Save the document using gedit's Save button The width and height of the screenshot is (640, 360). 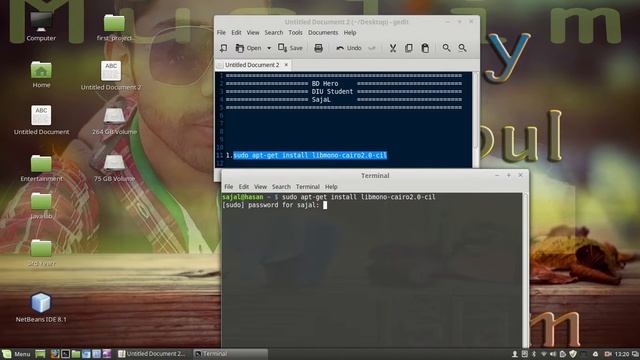pyautogui.click(x=291, y=48)
